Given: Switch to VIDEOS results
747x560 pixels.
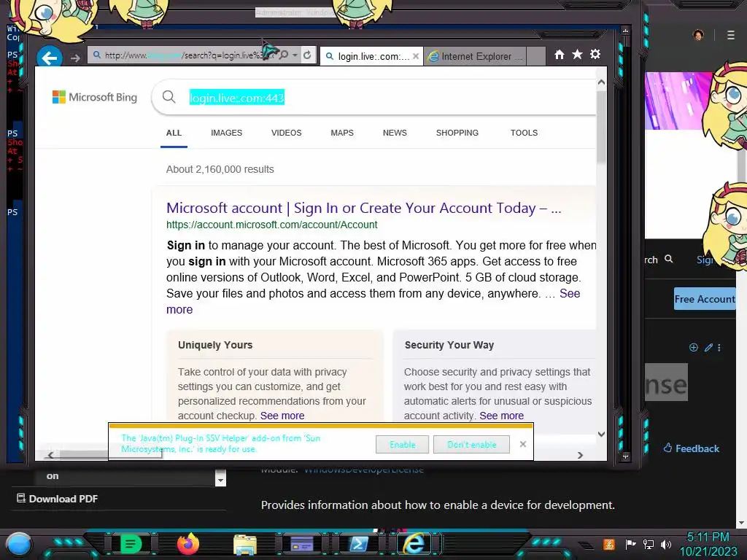Looking at the screenshot, I should 286,133.
